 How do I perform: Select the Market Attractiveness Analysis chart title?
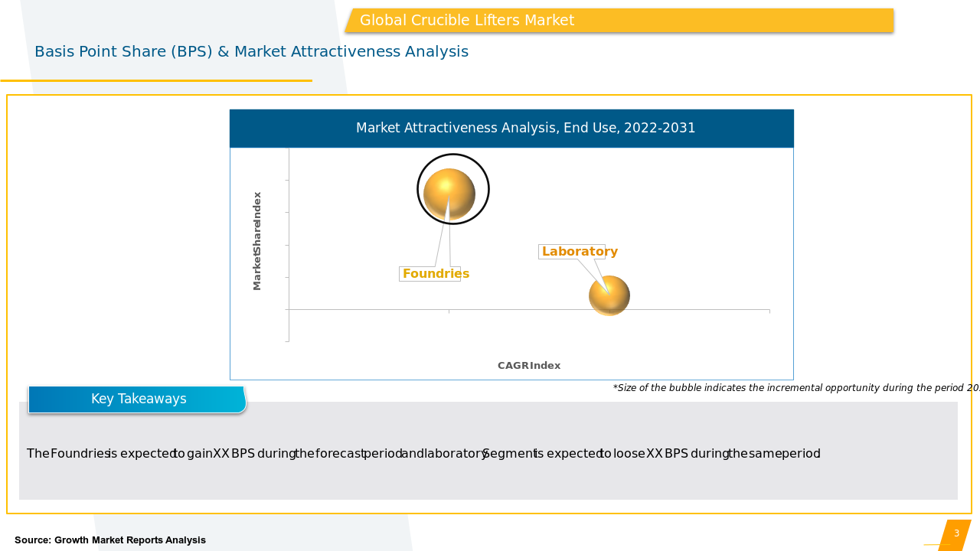tap(526, 129)
